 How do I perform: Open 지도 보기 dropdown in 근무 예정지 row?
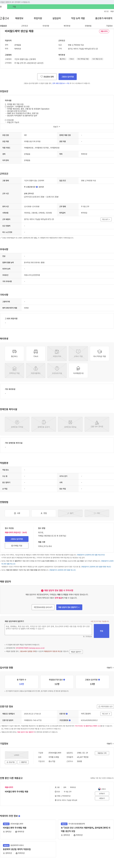coord(106,219)
